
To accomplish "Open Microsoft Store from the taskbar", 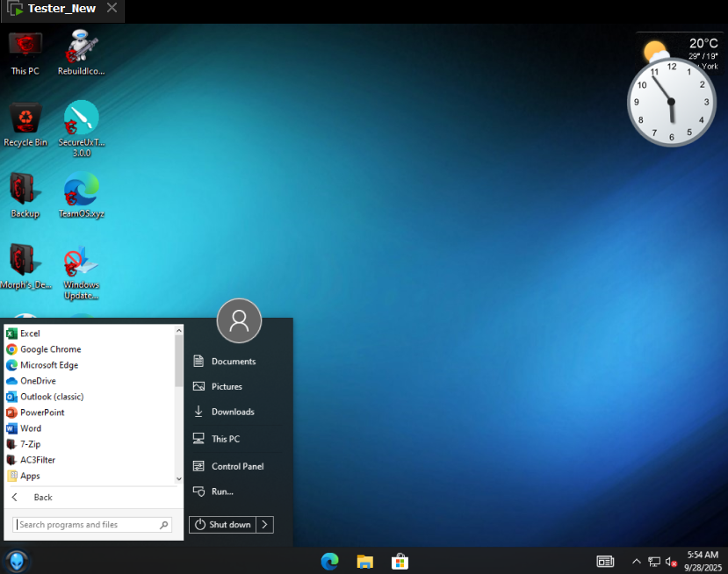I will [x=399, y=561].
